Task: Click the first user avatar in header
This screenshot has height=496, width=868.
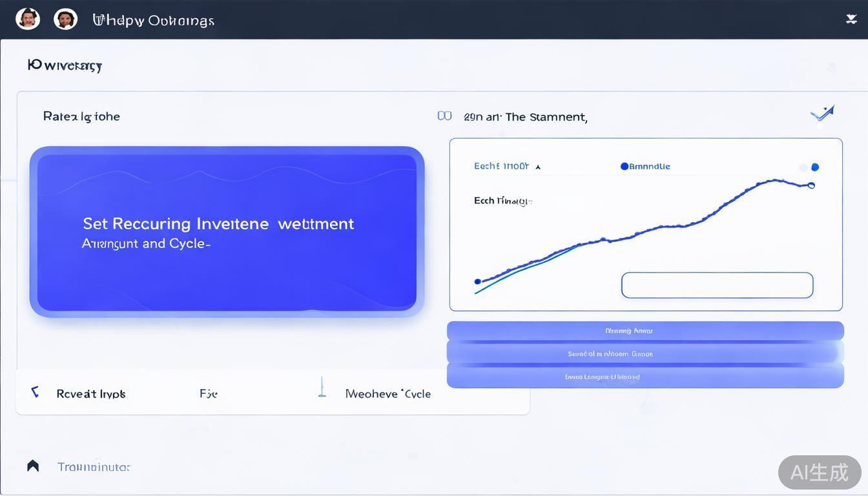Action: [x=28, y=19]
